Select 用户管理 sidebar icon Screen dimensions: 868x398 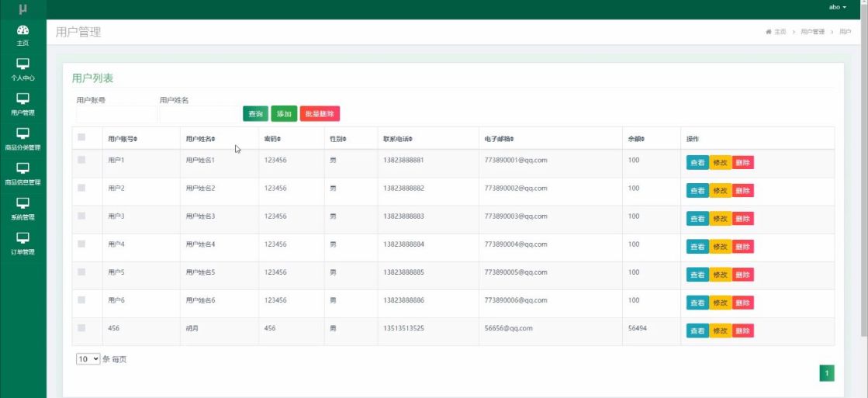pos(22,99)
